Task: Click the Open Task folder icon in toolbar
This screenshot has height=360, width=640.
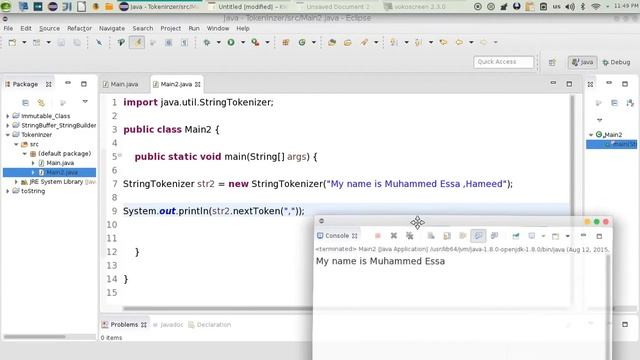Action: [x=348, y=42]
